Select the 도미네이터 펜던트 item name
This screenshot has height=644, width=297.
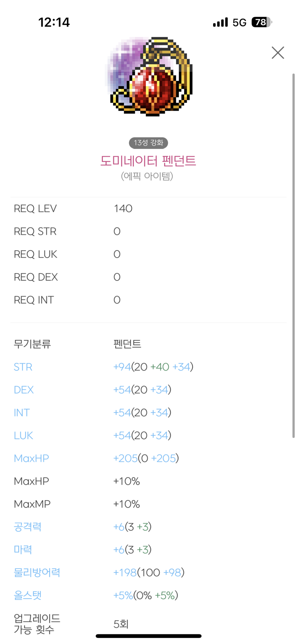(148, 161)
